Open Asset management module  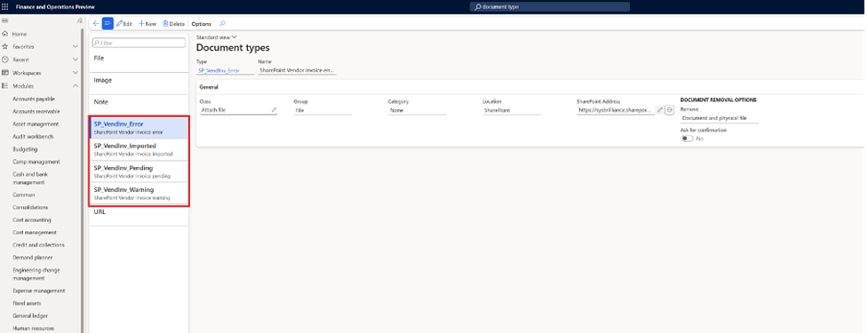(x=36, y=124)
